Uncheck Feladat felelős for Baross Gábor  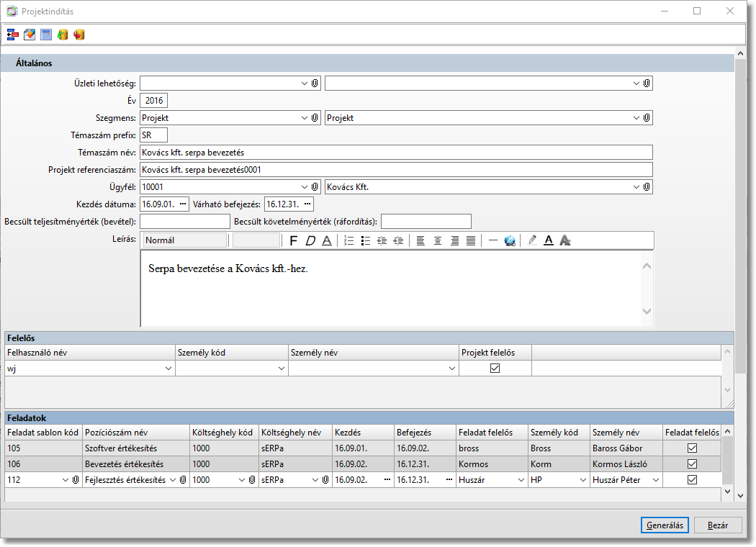[693, 448]
